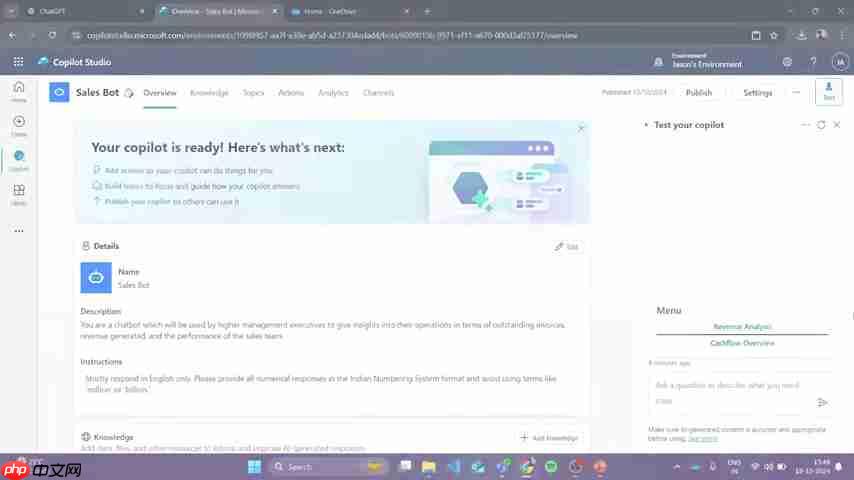Show hidden system tray icons
Screen dimensions: 854x480
pyautogui.click(x=676, y=467)
